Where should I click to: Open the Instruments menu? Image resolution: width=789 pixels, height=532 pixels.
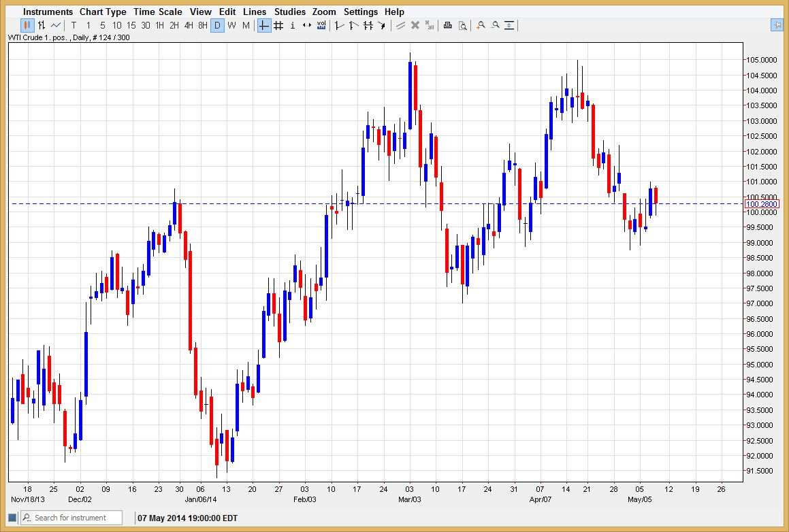pos(48,12)
